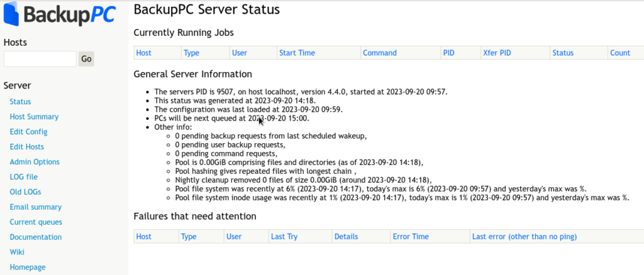644x275 pixels.
Task: Sort running jobs by Start Time column
Action: tap(297, 53)
